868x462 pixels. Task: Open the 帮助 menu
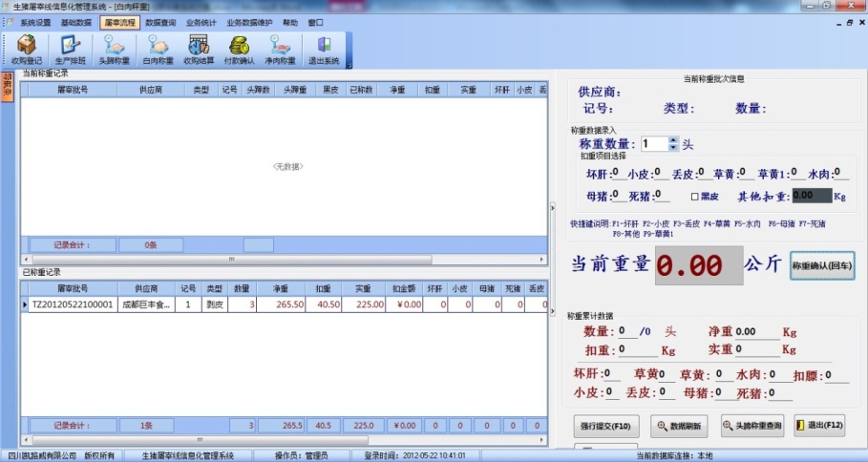coord(290,23)
